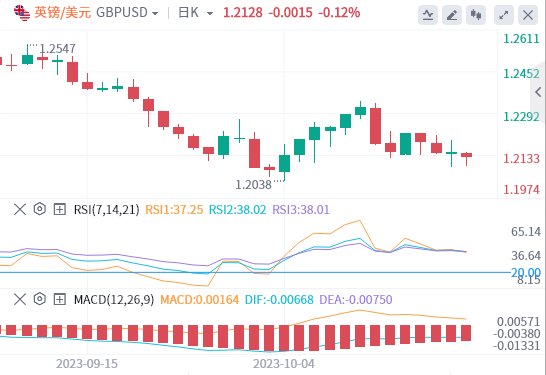This screenshot has width=546, height=375.
Task: Click the 1.2611 price axis label
Action: point(521,39)
